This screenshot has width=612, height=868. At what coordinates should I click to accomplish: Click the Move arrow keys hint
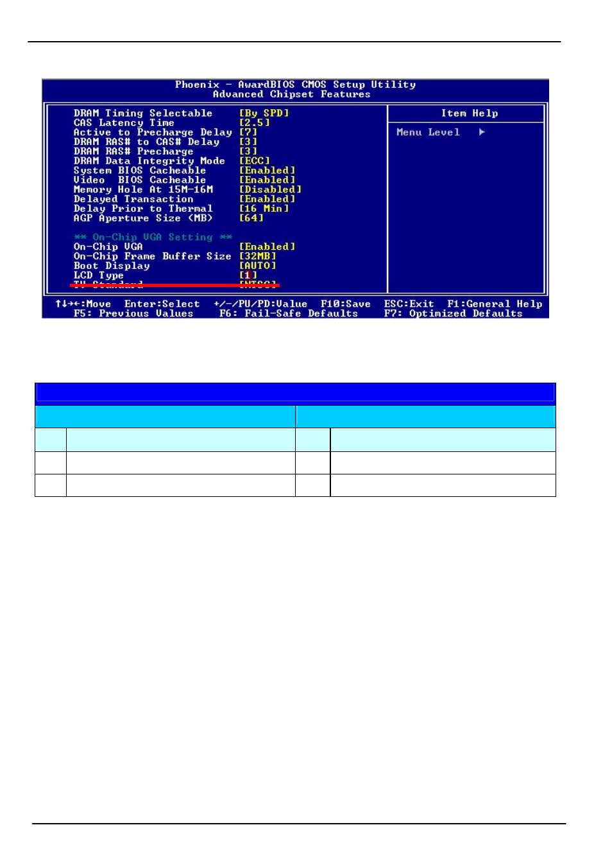pos(83,304)
